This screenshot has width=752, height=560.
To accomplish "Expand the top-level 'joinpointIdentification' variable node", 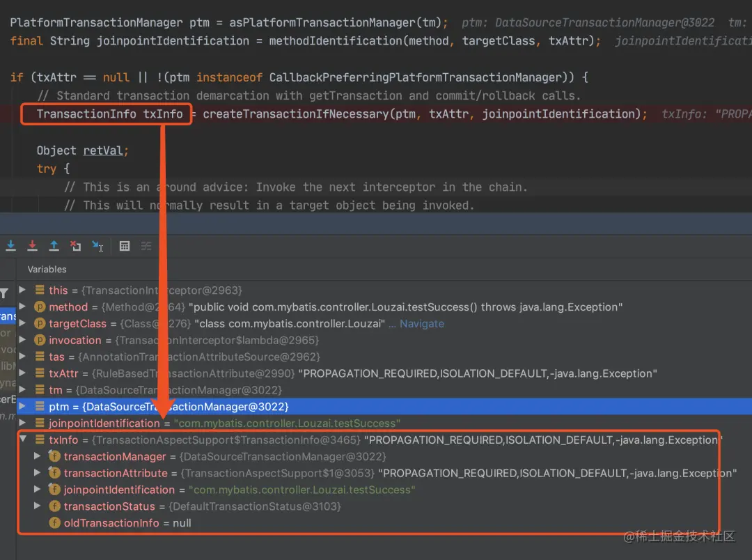I will click(22, 423).
